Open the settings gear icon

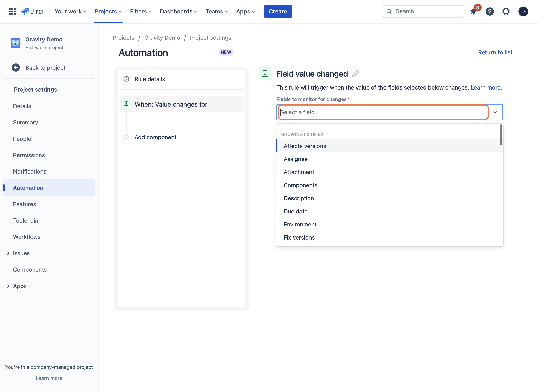pyautogui.click(x=506, y=11)
